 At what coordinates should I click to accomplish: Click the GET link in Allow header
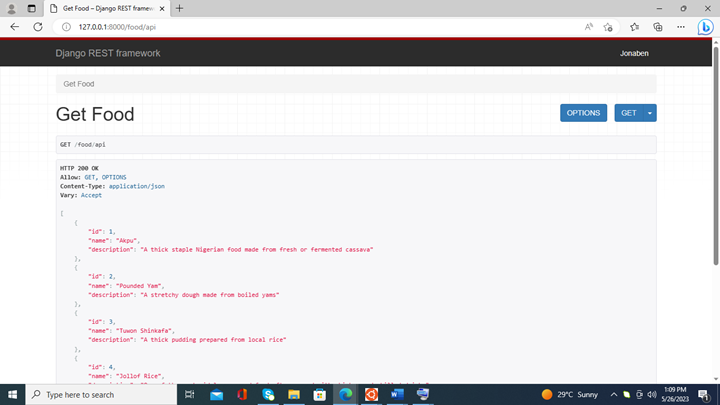coord(90,177)
